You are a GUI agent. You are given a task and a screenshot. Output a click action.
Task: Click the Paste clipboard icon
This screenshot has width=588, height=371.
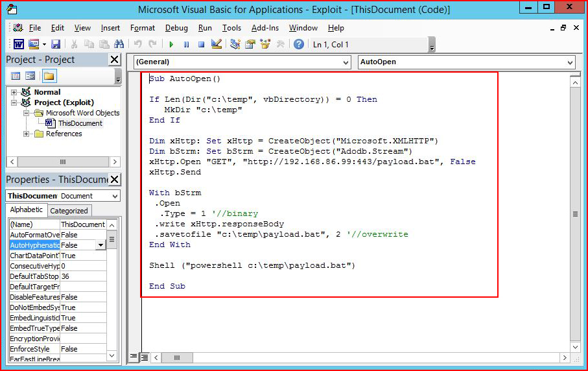[x=104, y=44]
